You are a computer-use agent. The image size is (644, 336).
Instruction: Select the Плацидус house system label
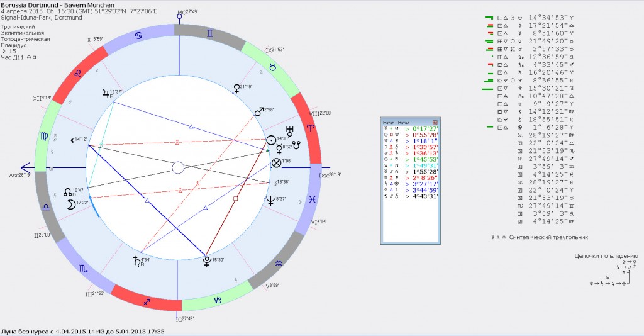pyautogui.click(x=14, y=45)
